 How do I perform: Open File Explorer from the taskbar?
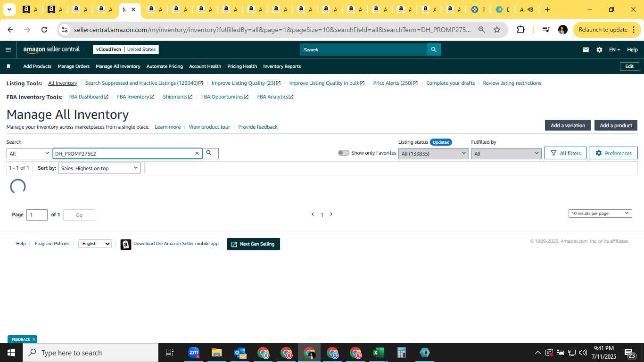[x=216, y=353]
